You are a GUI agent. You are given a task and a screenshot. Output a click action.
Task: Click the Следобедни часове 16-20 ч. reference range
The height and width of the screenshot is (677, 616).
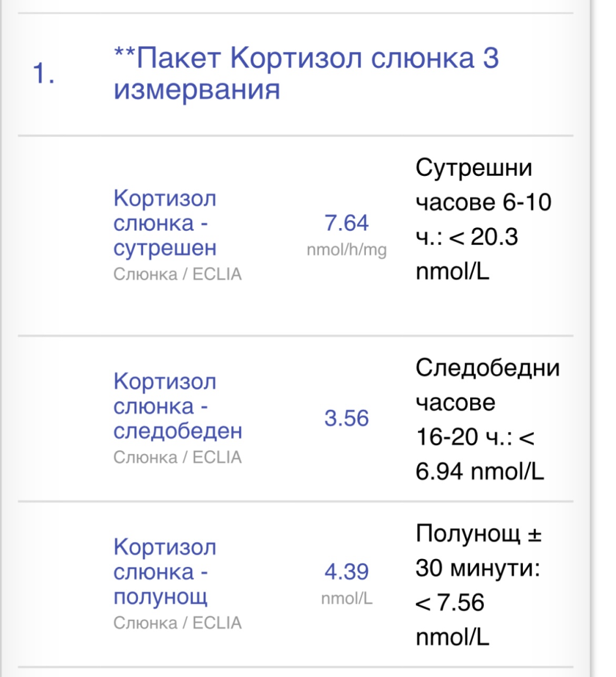(488, 420)
